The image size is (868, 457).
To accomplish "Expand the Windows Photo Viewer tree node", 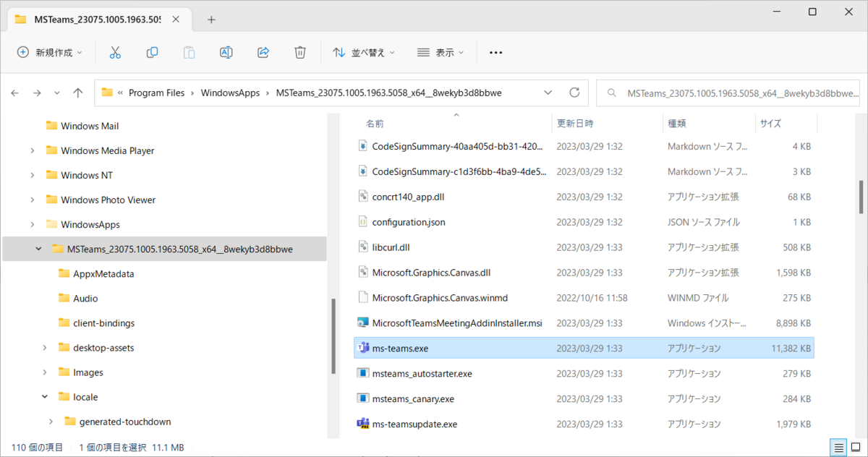I will pos(32,200).
